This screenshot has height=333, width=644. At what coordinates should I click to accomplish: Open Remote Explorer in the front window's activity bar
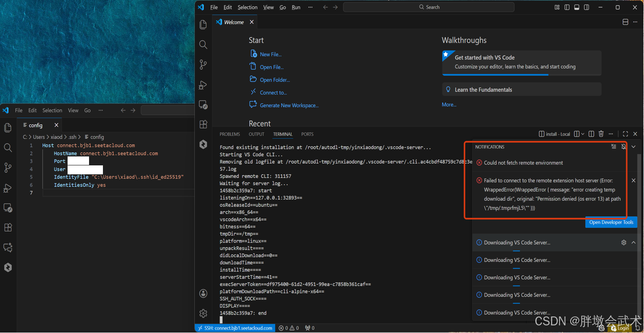tap(203, 105)
